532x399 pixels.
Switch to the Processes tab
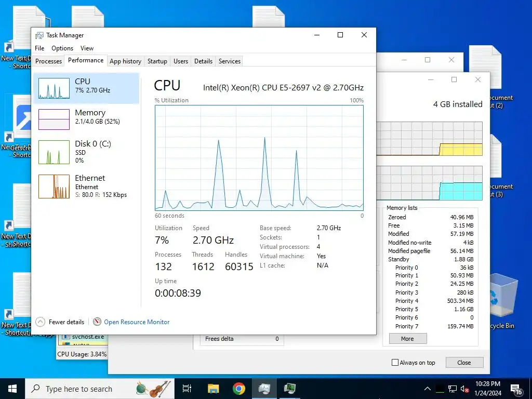[x=48, y=61]
